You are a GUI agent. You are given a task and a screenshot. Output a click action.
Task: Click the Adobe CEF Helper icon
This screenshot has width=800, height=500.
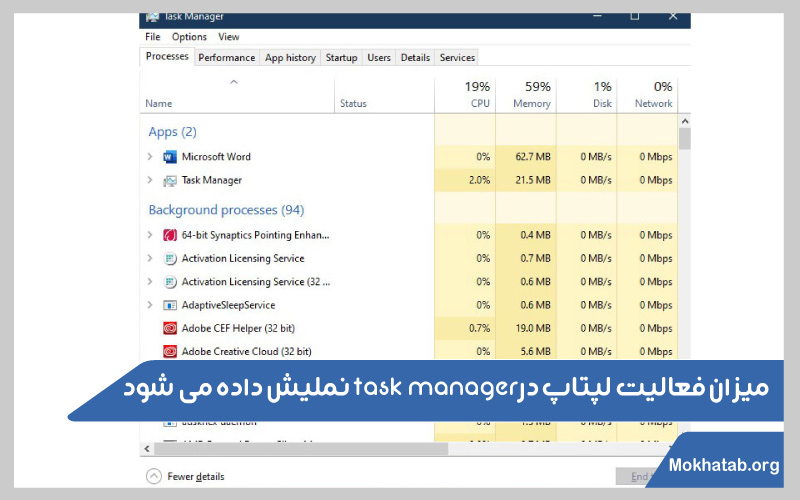coord(170,329)
